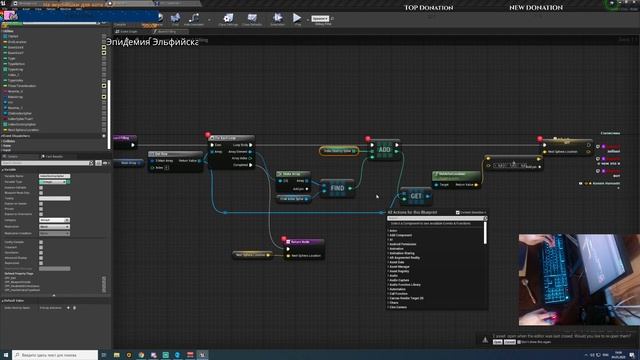This screenshot has height=360, width=640.
Task: Open Task View on the taskbar
Action: point(104,355)
